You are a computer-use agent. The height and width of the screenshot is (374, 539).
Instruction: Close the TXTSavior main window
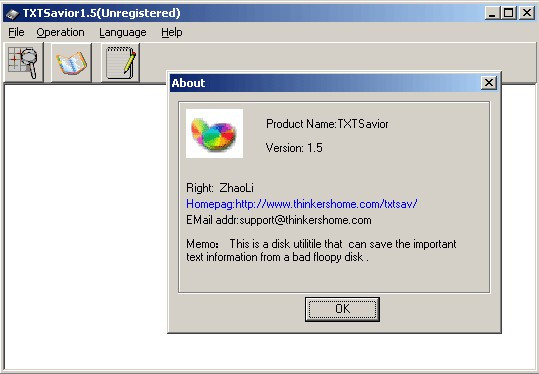pos(526,13)
